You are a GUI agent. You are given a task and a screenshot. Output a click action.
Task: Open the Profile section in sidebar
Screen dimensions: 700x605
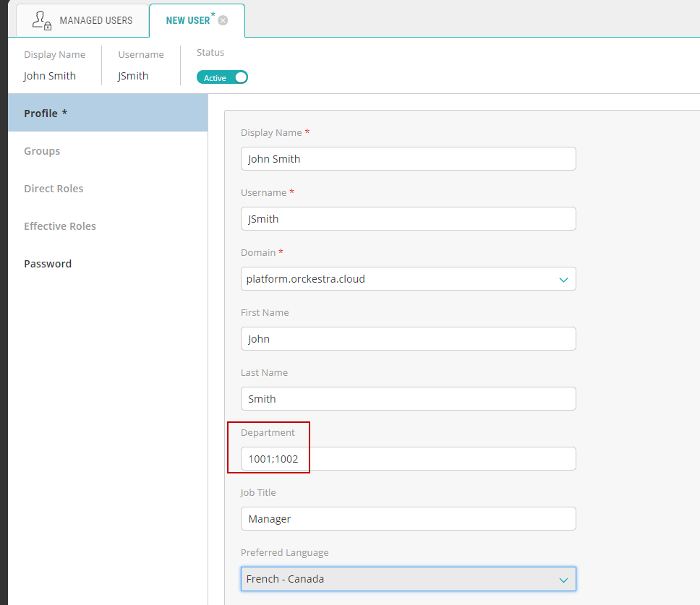107,113
